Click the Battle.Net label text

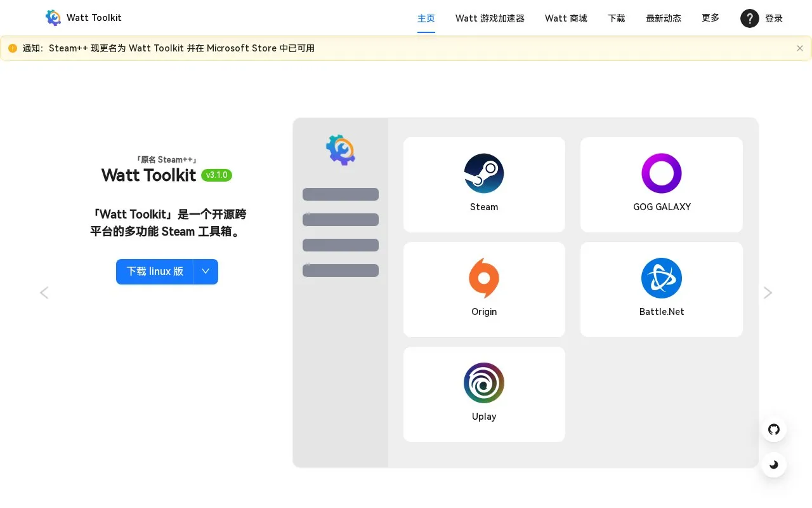(x=662, y=312)
